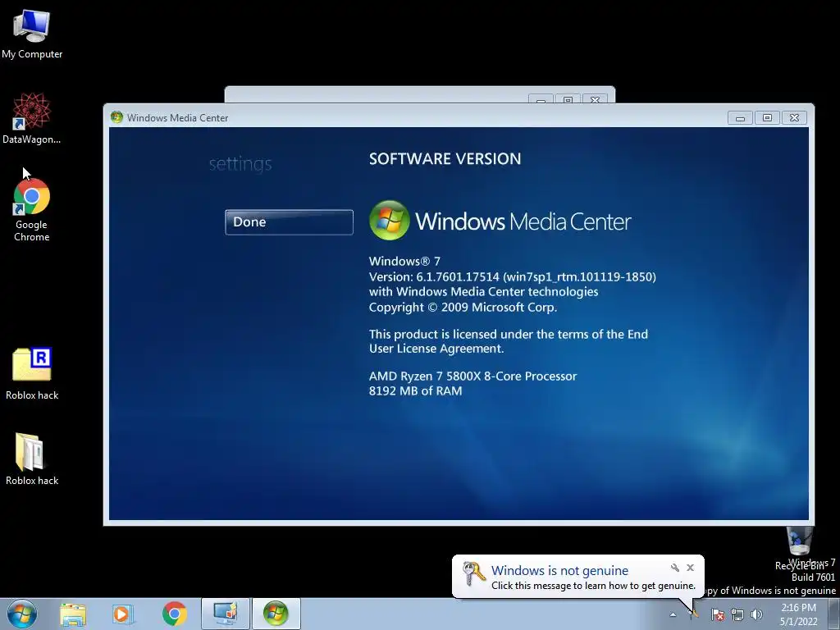
Task: Open Action Center flag tray icon
Action: click(717, 614)
